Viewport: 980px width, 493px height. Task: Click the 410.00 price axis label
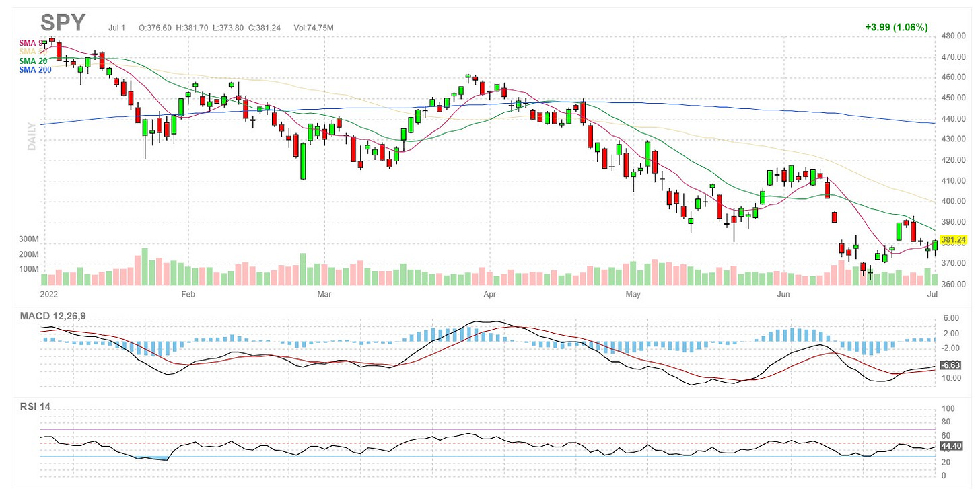[x=954, y=181]
